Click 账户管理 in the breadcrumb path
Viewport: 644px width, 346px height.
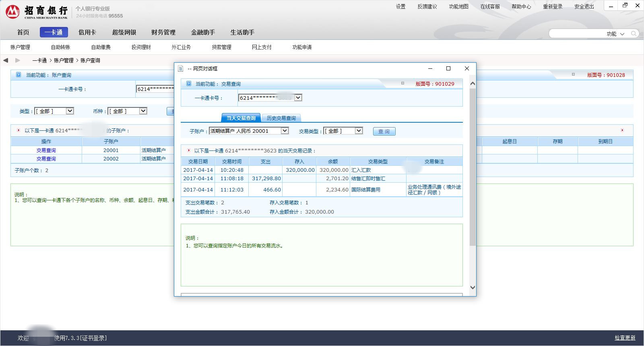point(64,60)
